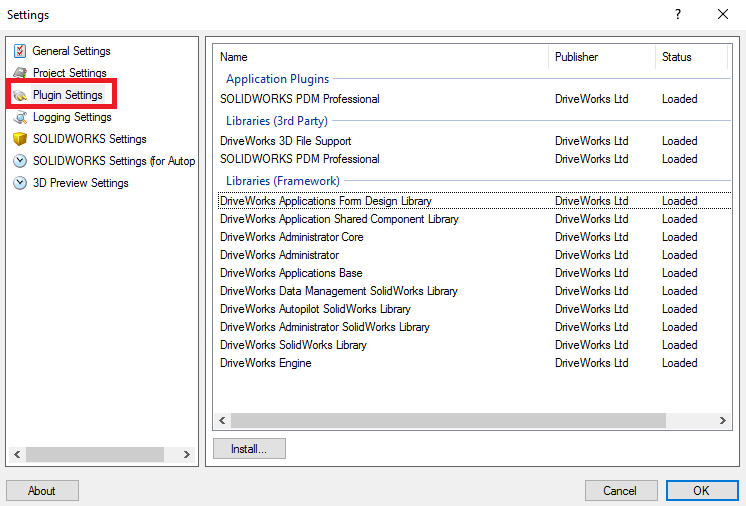Screen dimensions: 746x506
Task: Select the DriveWorks Administrator Core row
Action: pyautogui.click(x=474, y=237)
